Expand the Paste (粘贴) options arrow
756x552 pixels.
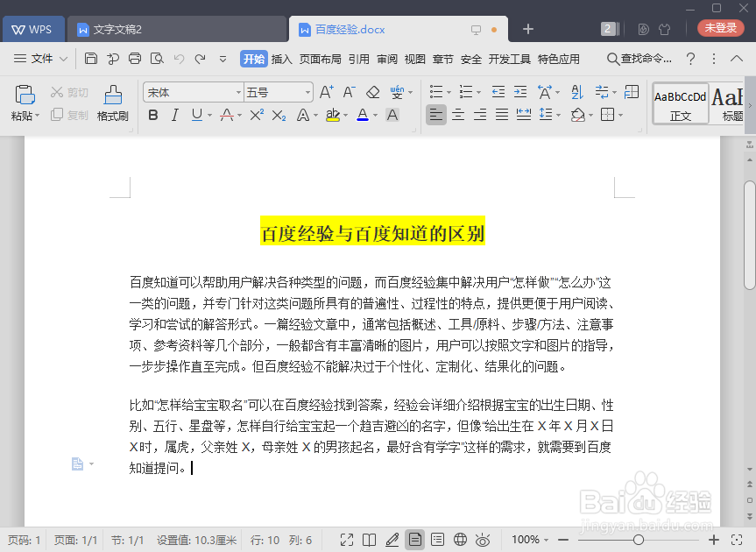click(37, 116)
